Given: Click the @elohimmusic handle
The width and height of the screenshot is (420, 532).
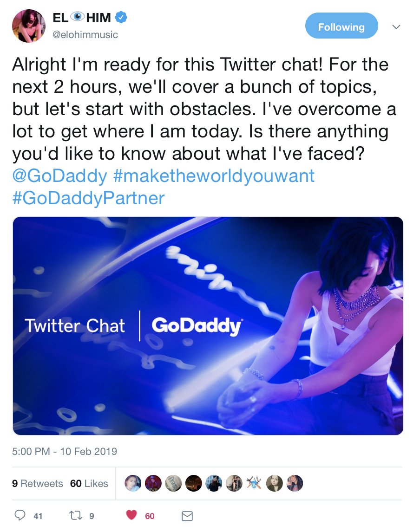Looking at the screenshot, I should point(85,35).
